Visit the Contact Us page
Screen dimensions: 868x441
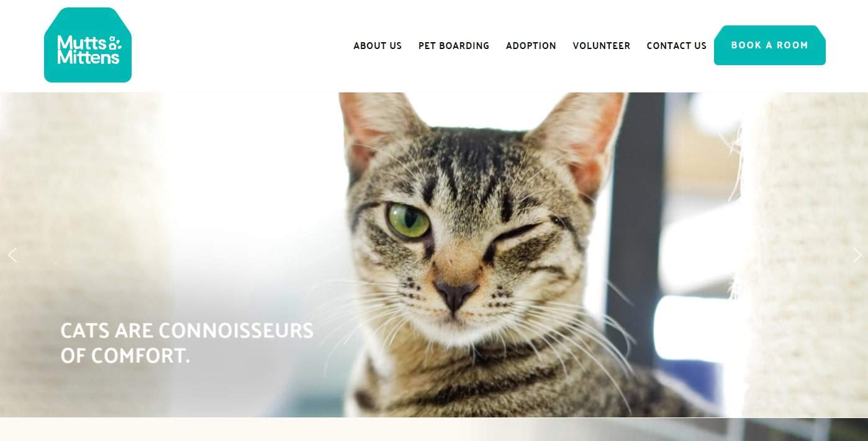(x=677, y=46)
